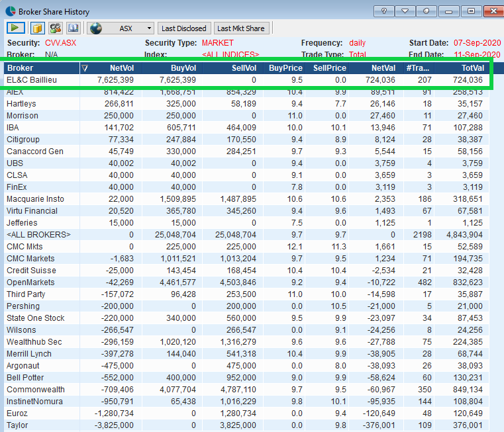This screenshot has width=504, height=432.
Task: Click the 07-Sep-2020 start date
Action: (477, 43)
